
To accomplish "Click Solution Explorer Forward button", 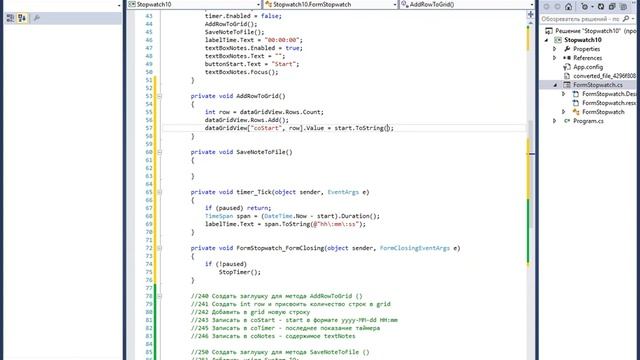I will pyautogui.click(x=557, y=7).
